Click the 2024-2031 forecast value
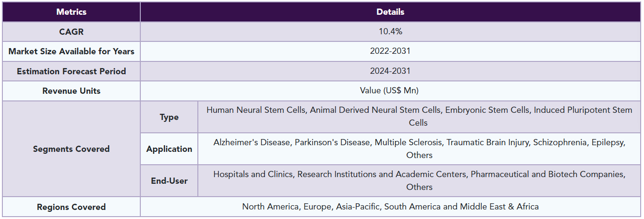This screenshot has width=644, height=219. (390, 71)
